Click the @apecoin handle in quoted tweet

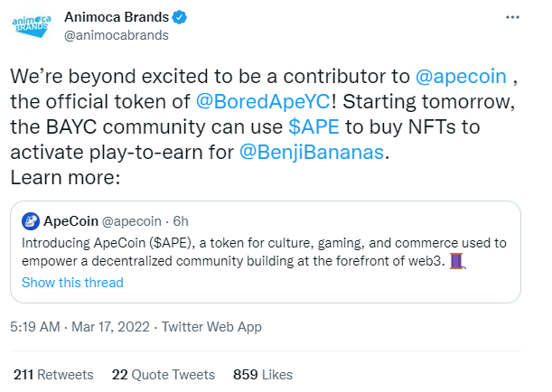click(x=132, y=221)
